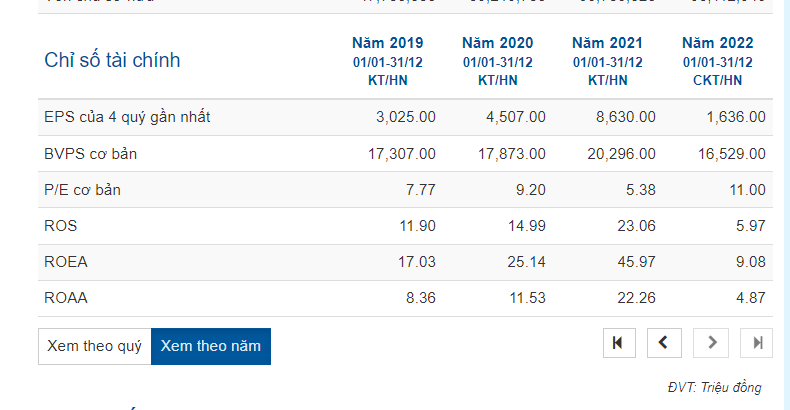Select the EPS của 4 quý gần nhất row
Screen dimensions: 790x410
(x=127, y=117)
